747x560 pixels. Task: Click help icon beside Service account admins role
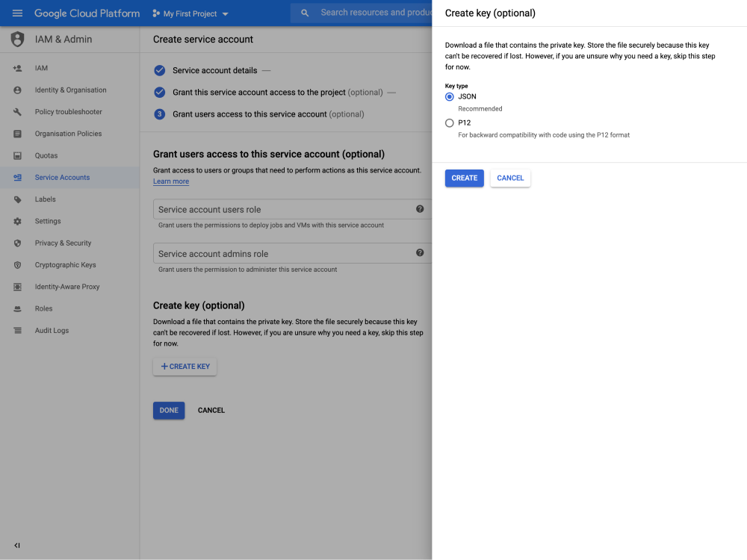(x=420, y=253)
